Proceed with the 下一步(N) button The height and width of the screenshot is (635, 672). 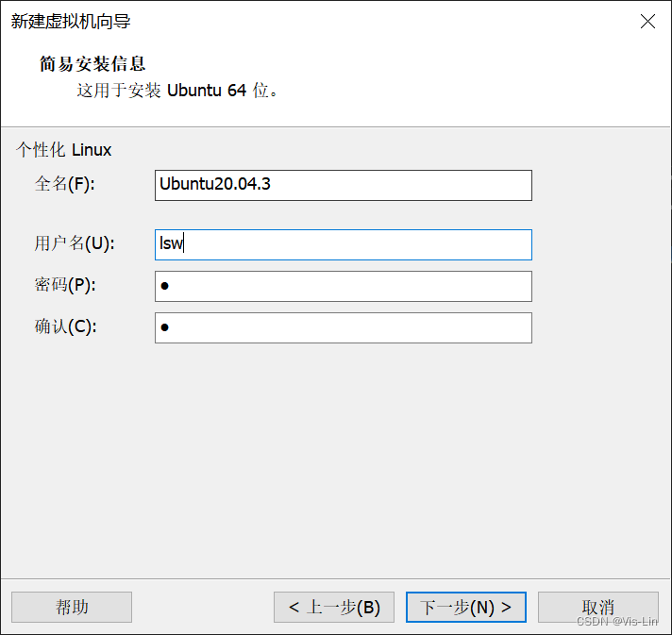point(466,607)
